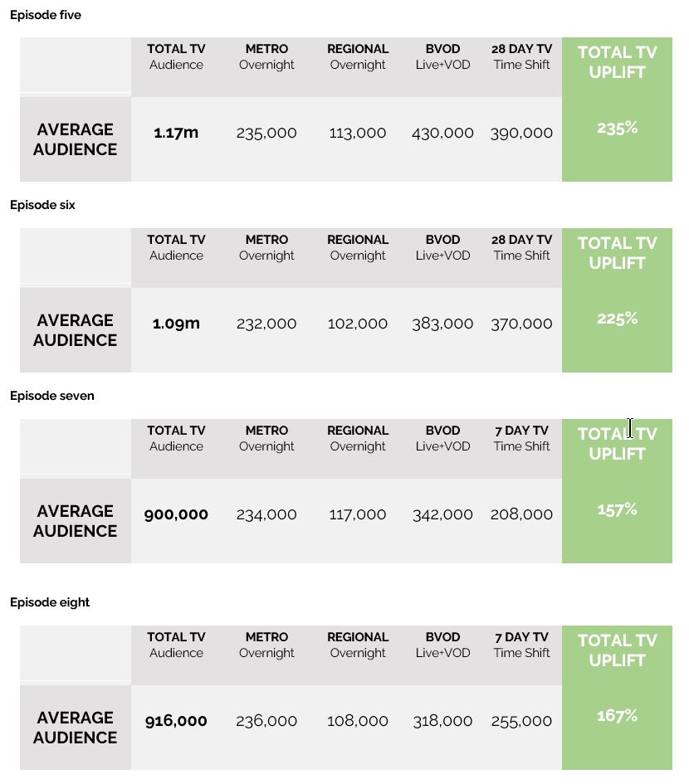This screenshot has width=689, height=784.
Task: Click the 208,000 7 day time shift cell
Action: coord(521,514)
